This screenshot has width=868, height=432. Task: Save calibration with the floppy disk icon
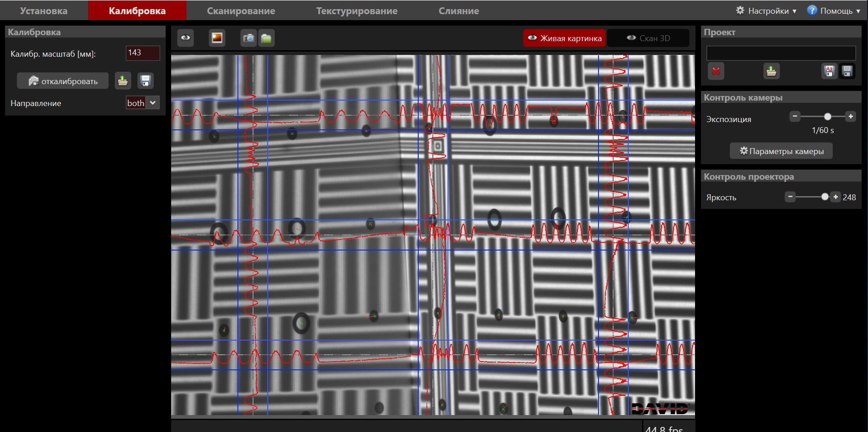click(x=146, y=81)
